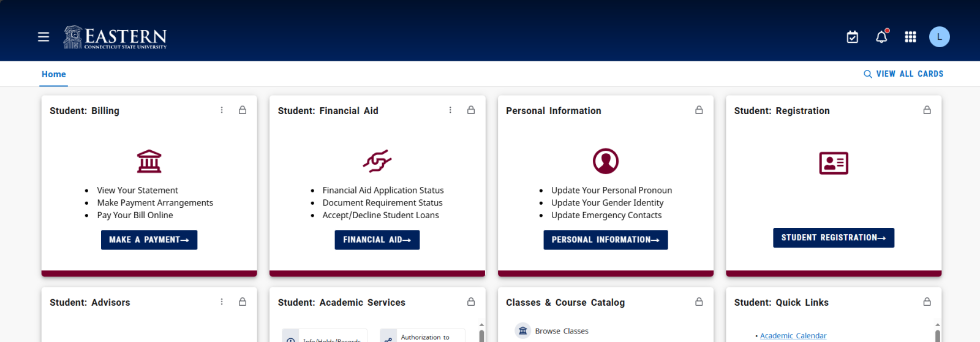Open the hamburger navigation menu

click(43, 37)
